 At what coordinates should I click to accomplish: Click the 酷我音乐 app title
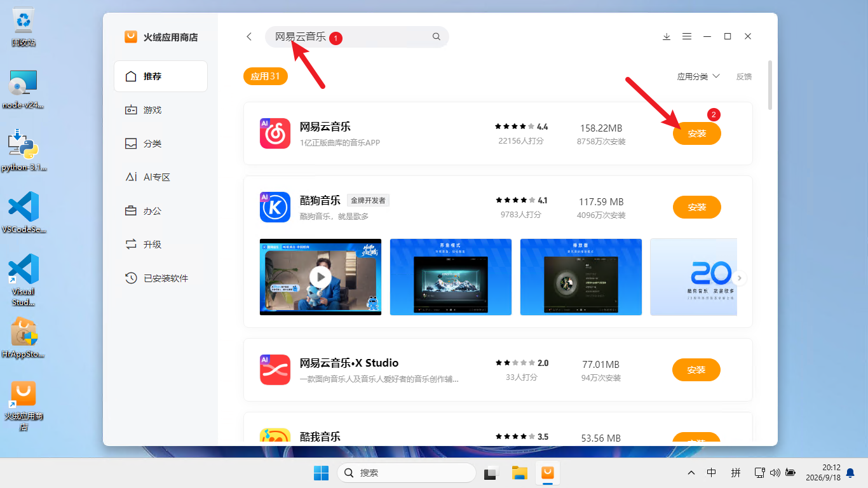click(320, 437)
